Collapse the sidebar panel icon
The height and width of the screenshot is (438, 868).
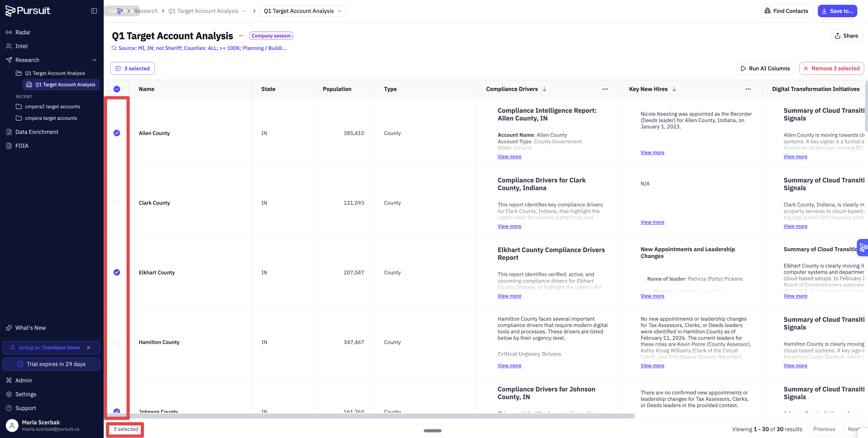coord(94,11)
